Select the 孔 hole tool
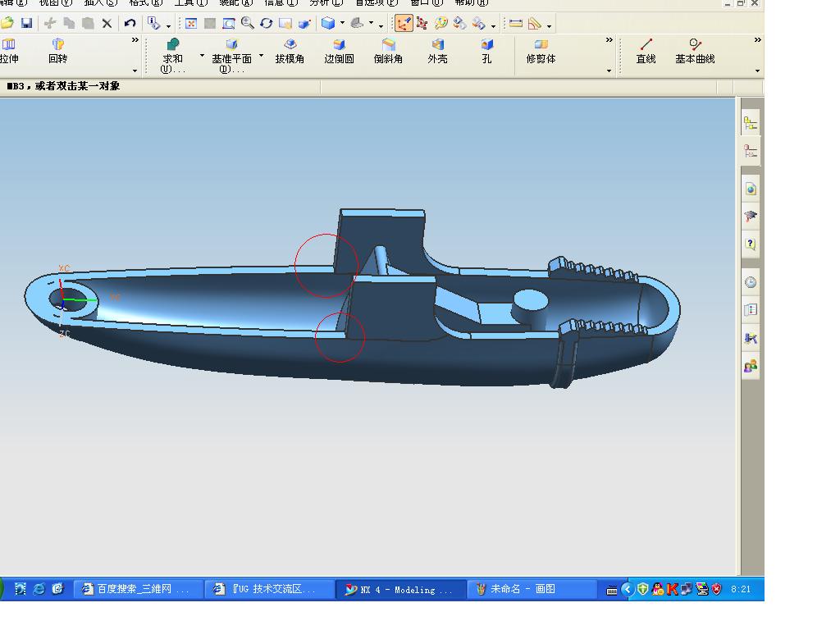The height and width of the screenshot is (630, 840). pos(486,52)
